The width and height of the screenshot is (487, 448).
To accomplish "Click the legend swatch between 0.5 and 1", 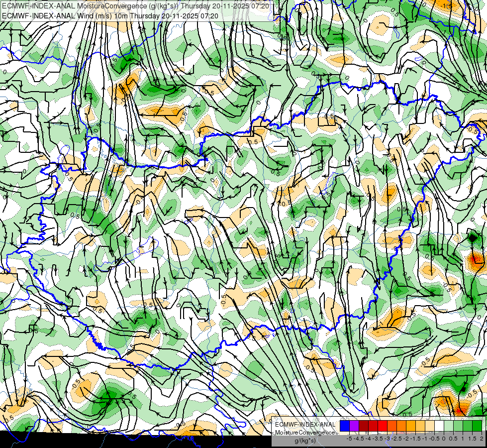I will (458, 426).
